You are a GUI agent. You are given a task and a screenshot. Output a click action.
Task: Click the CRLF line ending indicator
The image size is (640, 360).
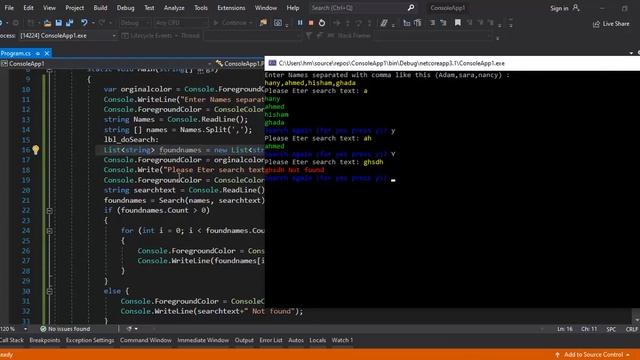(x=631, y=329)
